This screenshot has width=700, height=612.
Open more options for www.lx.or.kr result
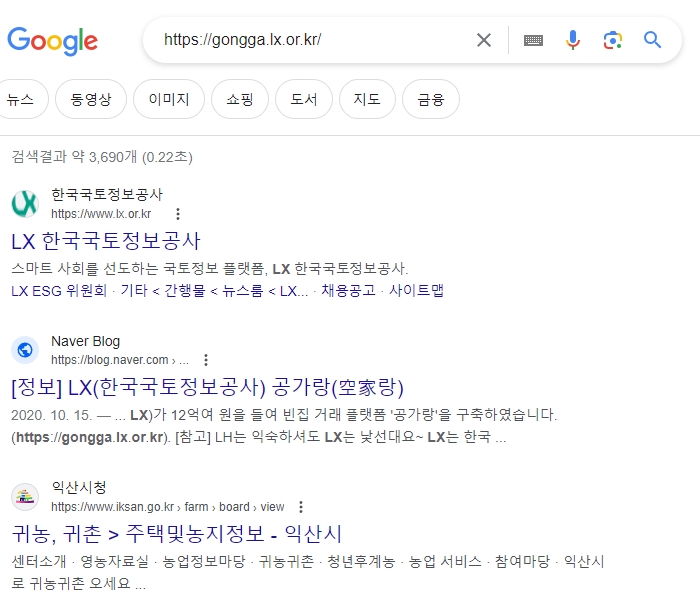click(x=178, y=214)
